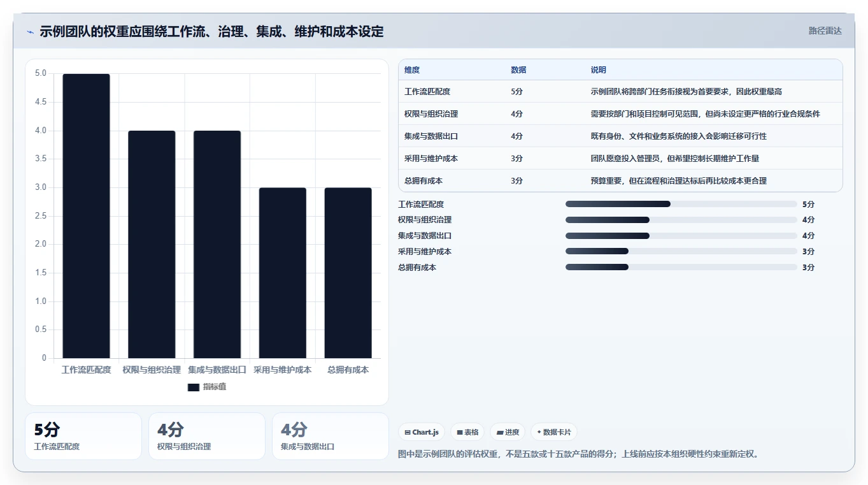The image size is (868, 485).
Task: Click the page title 示例团队的权重应围绕工作流
Action: (x=212, y=31)
